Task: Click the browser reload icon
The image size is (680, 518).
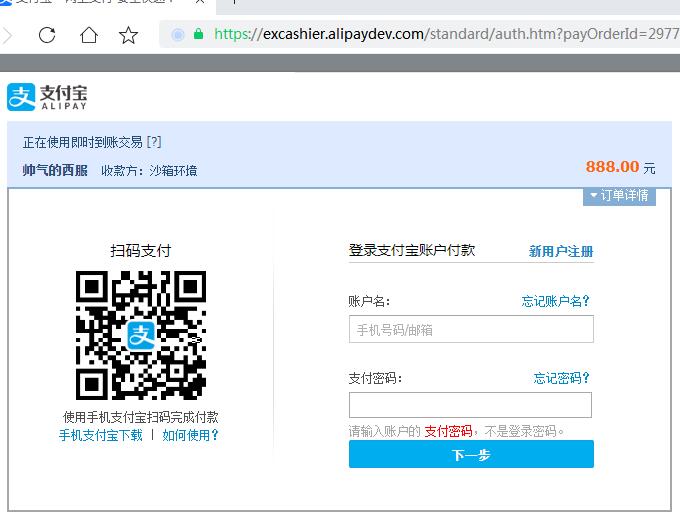Action: coord(47,35)
